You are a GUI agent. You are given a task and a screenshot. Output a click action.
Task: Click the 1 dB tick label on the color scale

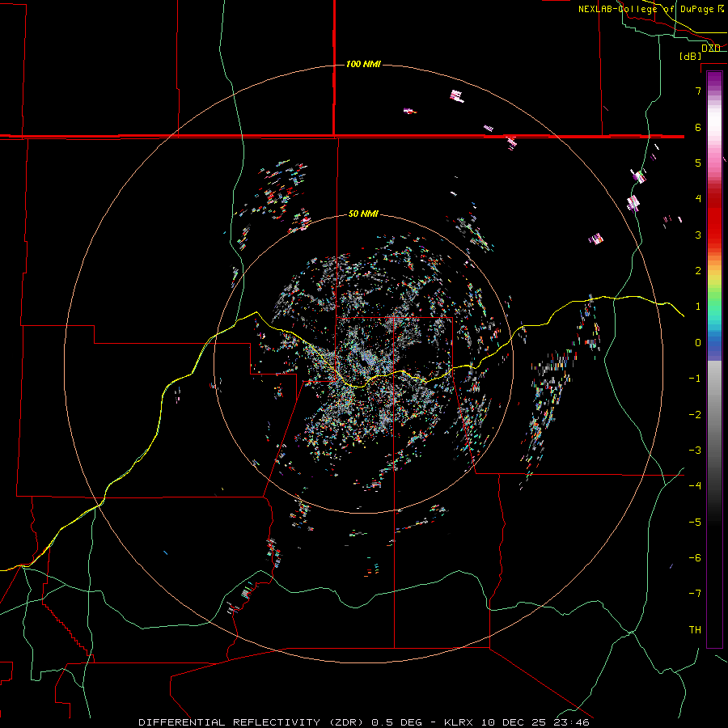[x=698, y=307]
